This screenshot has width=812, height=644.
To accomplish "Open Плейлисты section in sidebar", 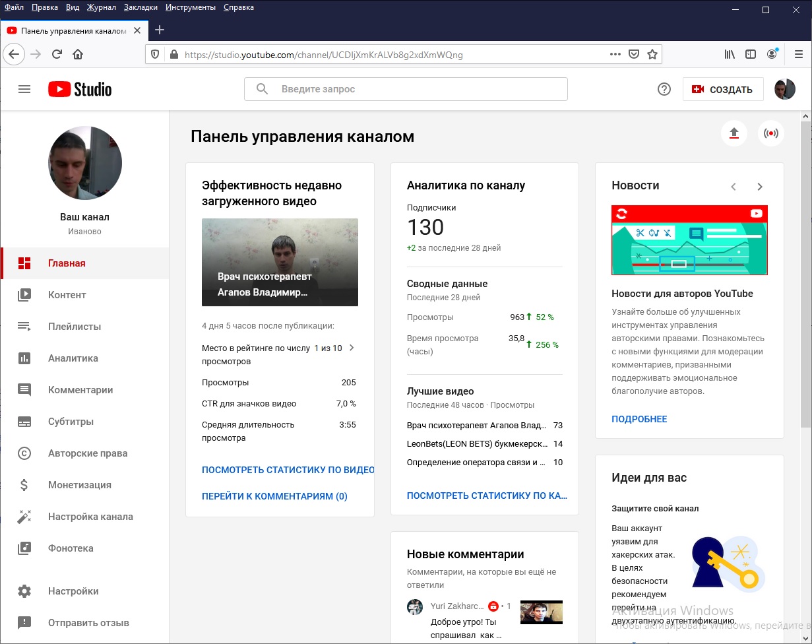I will point(84,327).
